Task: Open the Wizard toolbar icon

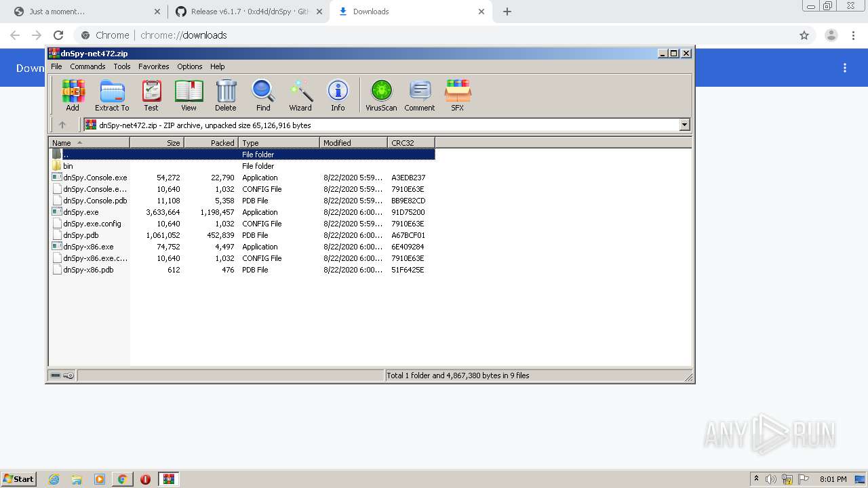Action: 300,95
